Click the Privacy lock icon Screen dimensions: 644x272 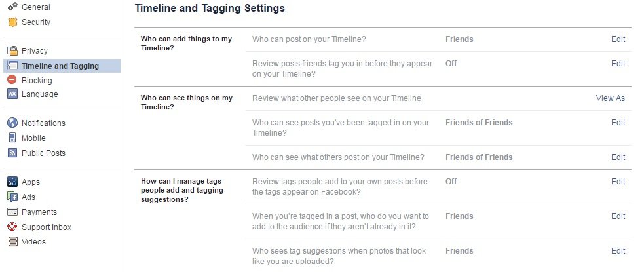pos(12,51)
